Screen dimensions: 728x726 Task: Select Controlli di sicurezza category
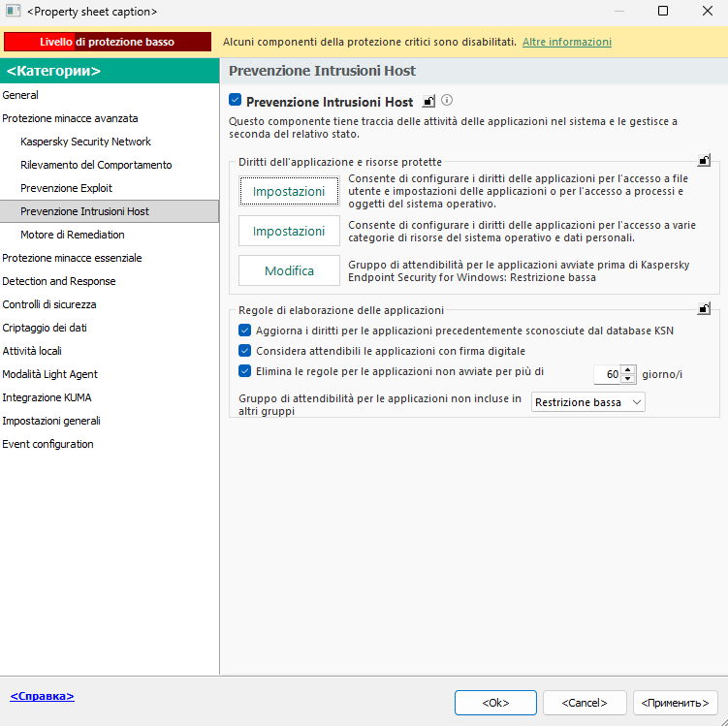(x=110, y=304)
